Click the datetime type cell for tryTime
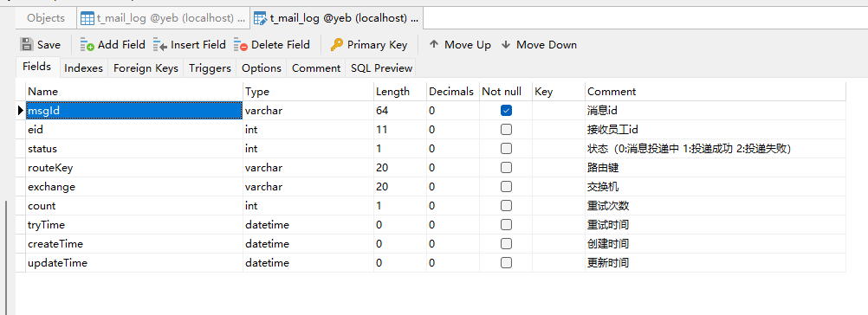Viewport: 868px width, 315px height. tap(308, 225)
